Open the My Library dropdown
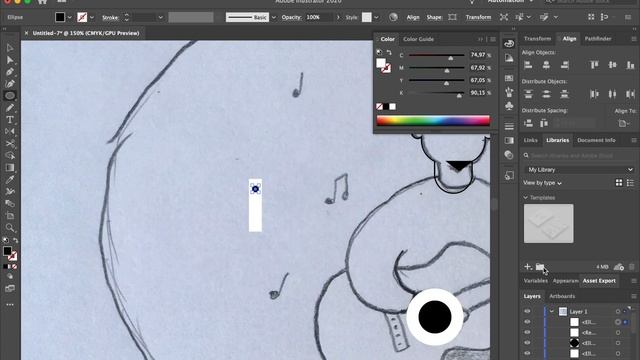640x360 pixels. (x=580, y=169)
